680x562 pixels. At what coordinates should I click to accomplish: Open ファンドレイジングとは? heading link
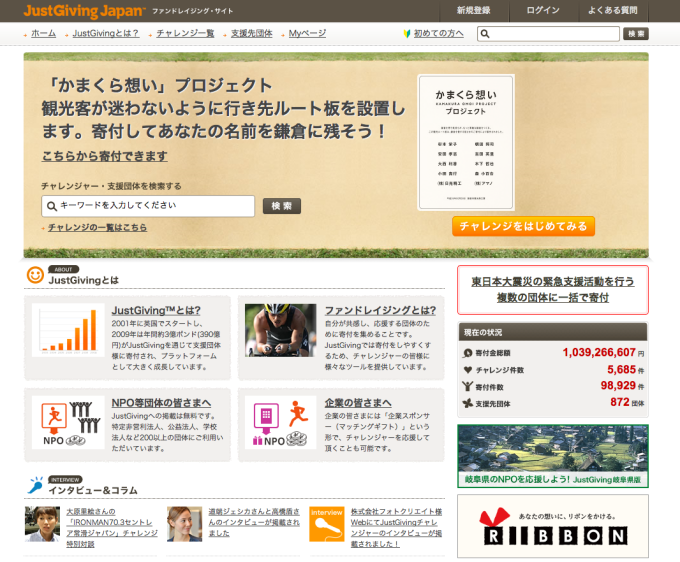click(380, 310)
